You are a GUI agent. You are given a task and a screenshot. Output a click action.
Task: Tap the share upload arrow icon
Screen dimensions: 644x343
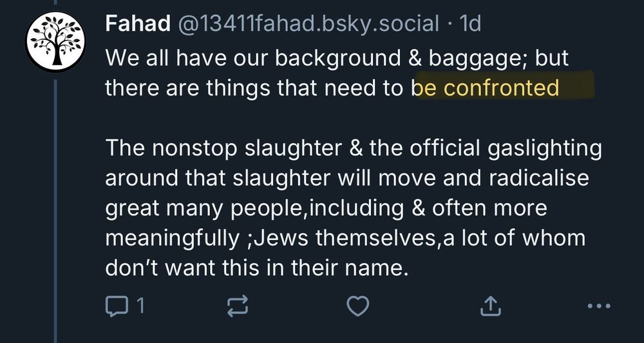[490, 306]
